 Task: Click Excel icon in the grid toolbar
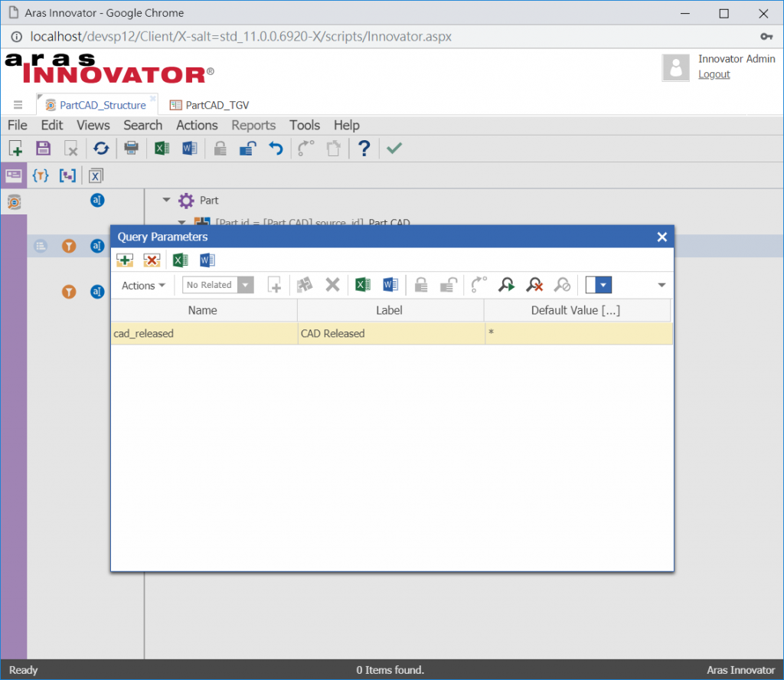pyautogui.click(x=362, y=285)
